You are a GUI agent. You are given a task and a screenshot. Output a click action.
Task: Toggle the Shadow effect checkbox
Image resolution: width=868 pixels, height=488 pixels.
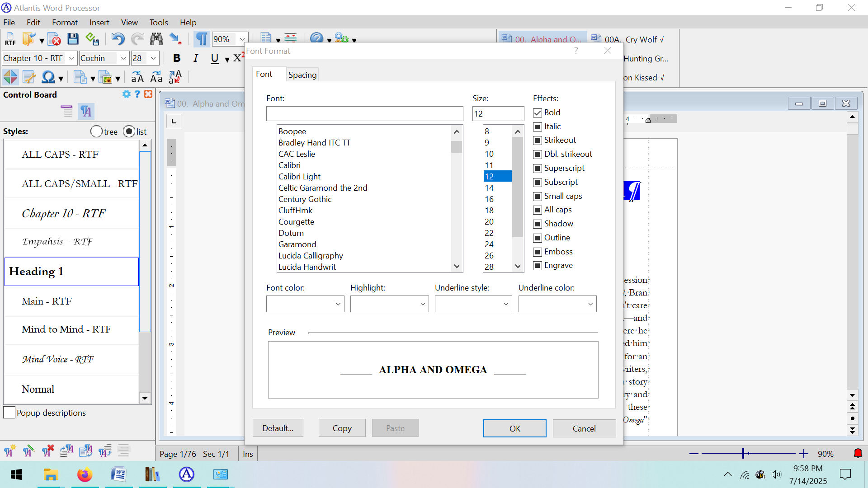pyautogui.click(x=538, y=224)
